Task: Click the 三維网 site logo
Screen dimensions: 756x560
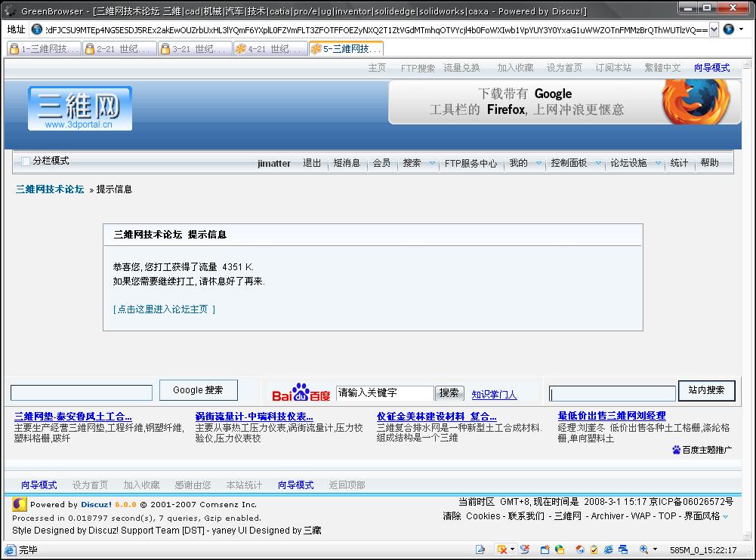Action: click(x=80, y=109)
